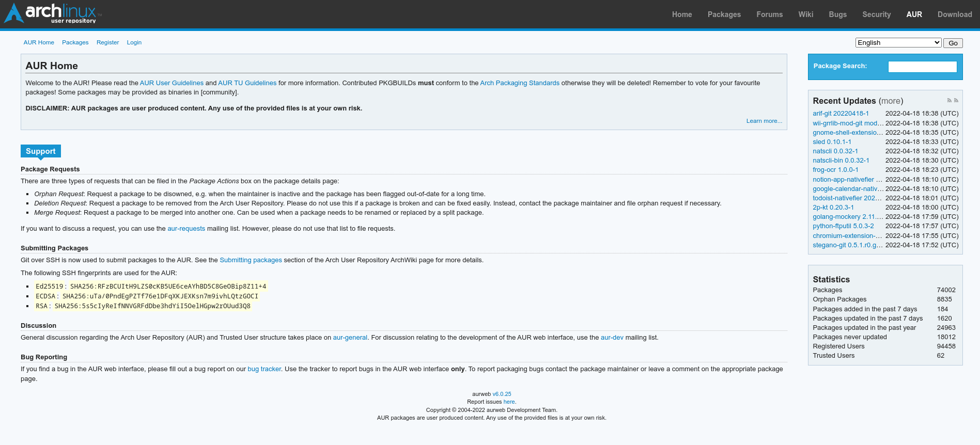
Task: Open AUR User Guidelines link
Action: (x=172, y=83)
